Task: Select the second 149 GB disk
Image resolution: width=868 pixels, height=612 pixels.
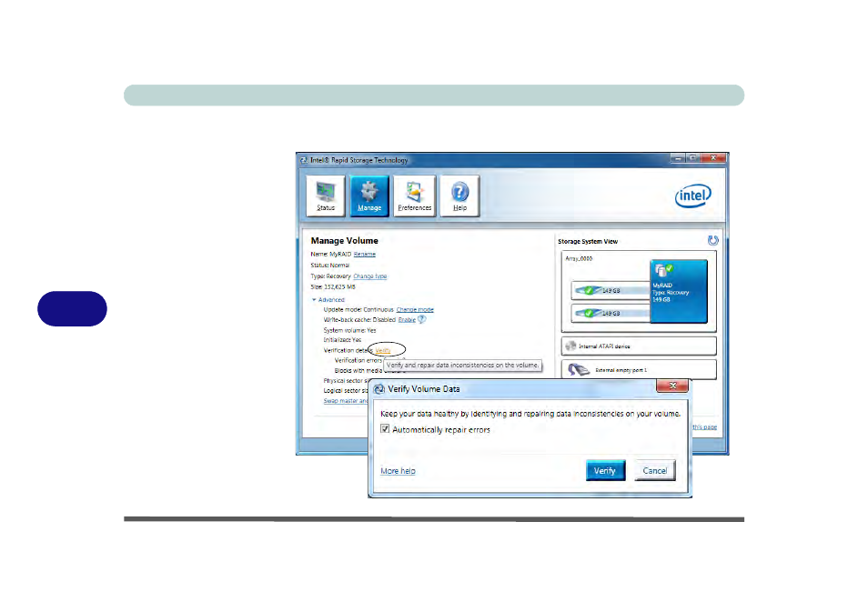Action: 610,313
